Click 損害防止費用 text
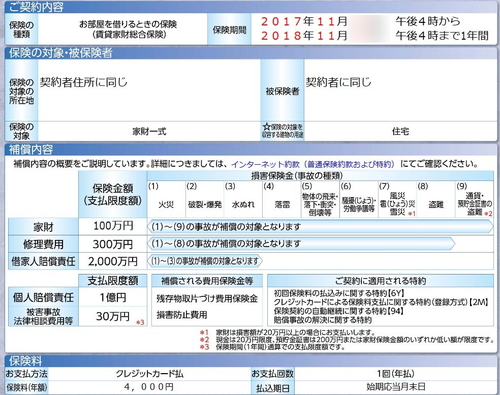Viewport: 500px width, 395px height. tap(182, 315)
